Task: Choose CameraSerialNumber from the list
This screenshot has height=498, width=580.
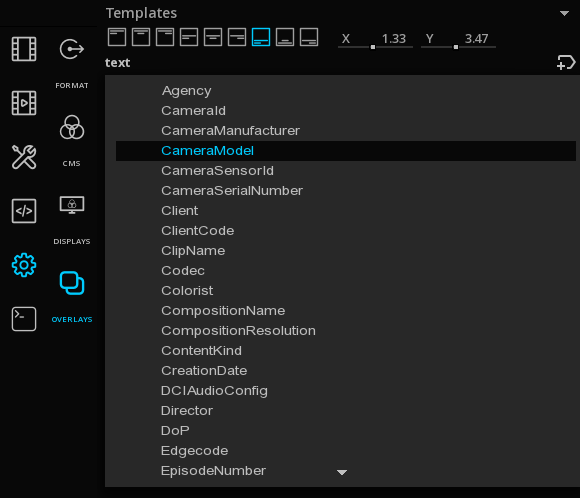Action: point(232,191)
